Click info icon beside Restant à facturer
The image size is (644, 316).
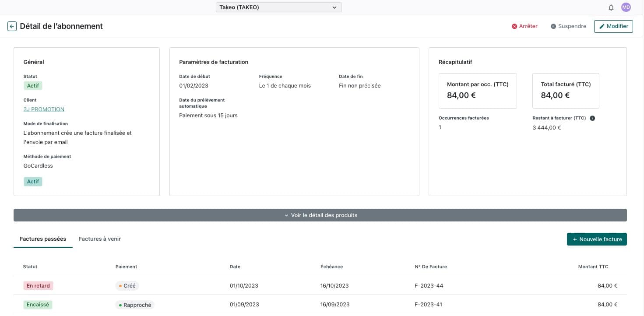pyautogui.click(x=592, y=118)
